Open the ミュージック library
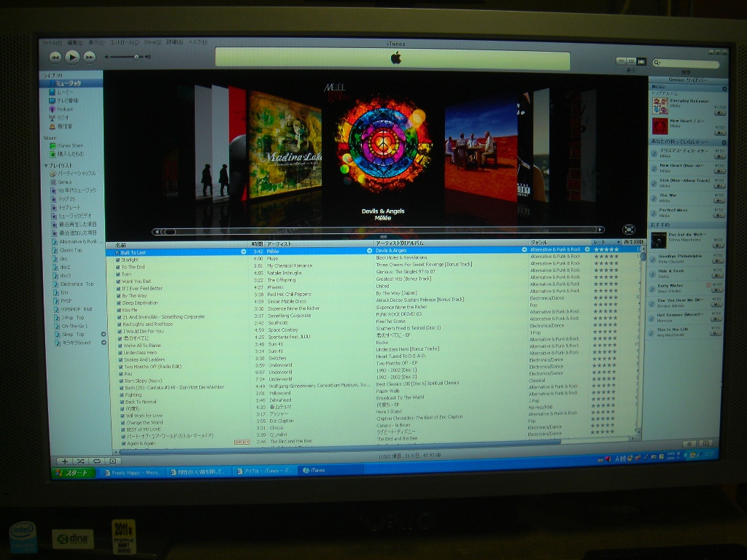This screenshot has height=560, width=747. [69, 83]
